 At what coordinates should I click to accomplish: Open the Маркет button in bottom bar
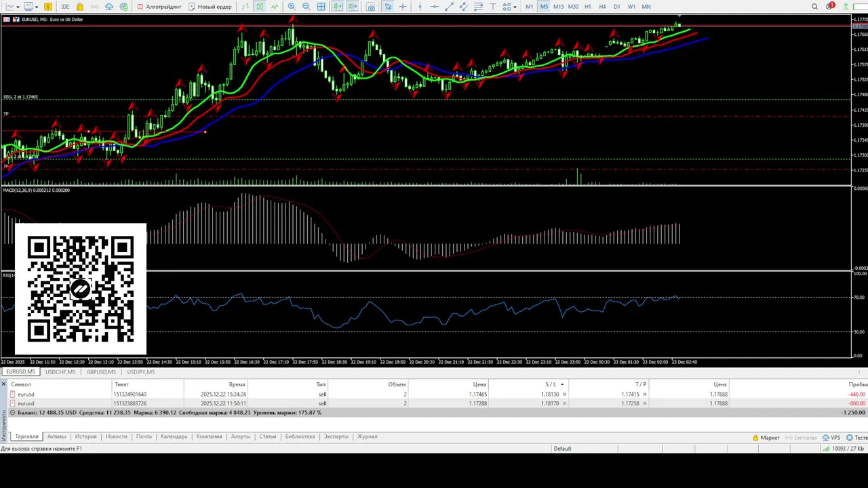[766, 438]
